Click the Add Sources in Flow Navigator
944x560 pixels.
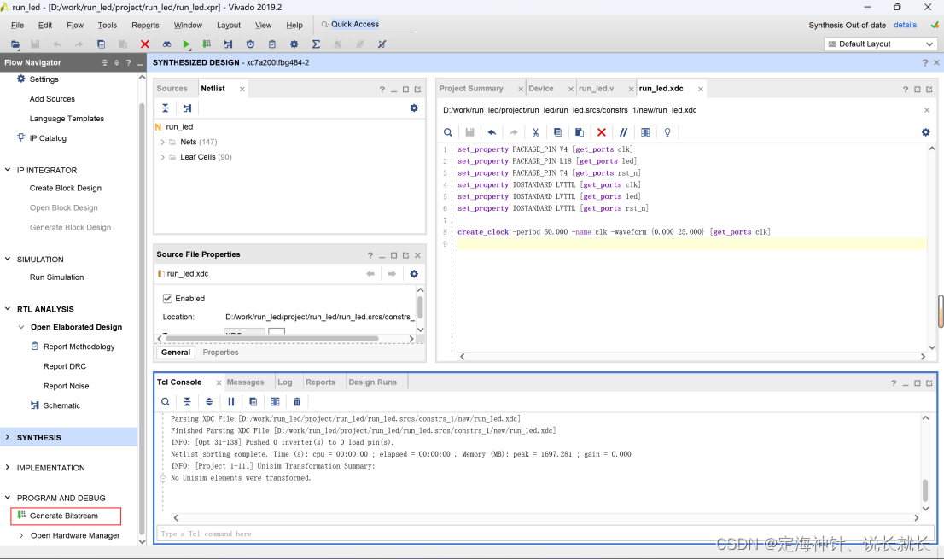coord(52,99)
